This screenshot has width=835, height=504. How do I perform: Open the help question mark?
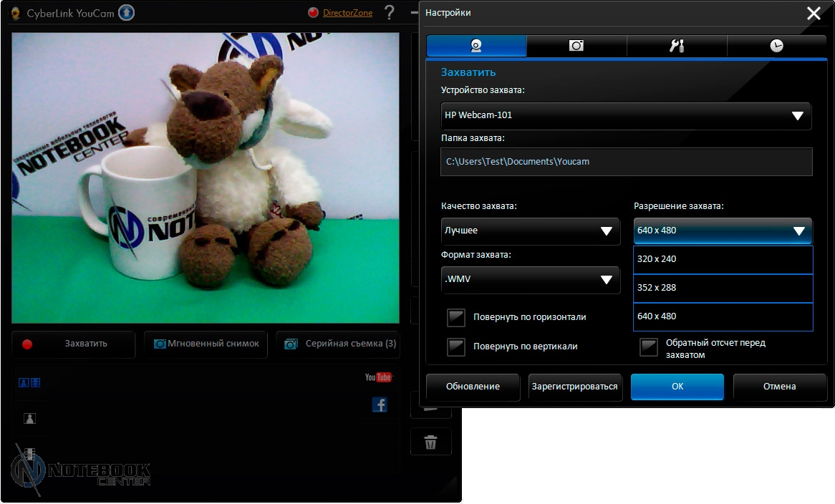(389, 13)
